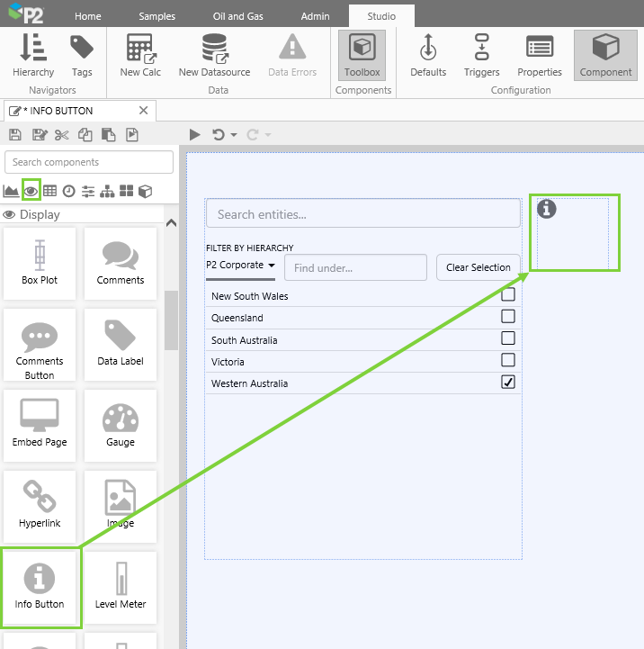Click the Preview play button

click(x=195, y=134)
